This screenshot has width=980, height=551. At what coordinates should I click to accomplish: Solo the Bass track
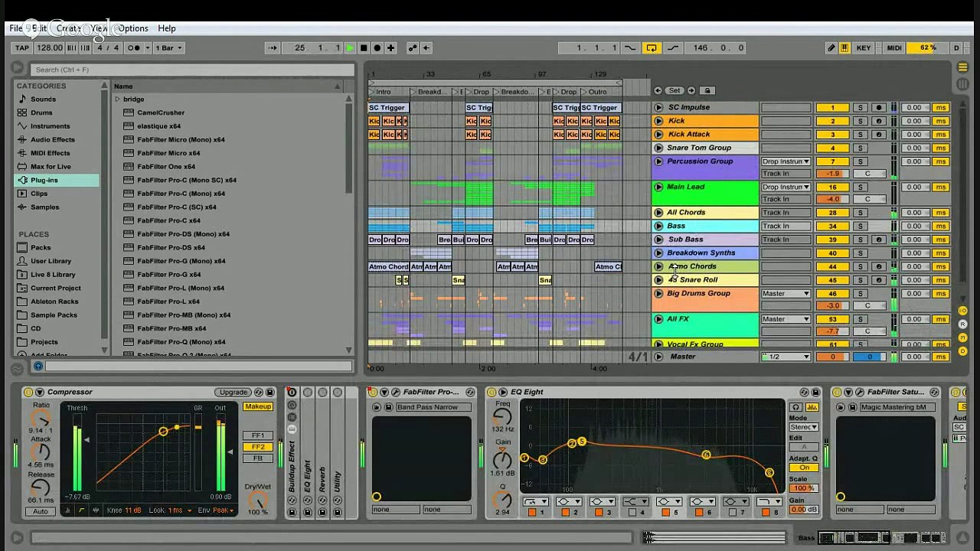861,227
